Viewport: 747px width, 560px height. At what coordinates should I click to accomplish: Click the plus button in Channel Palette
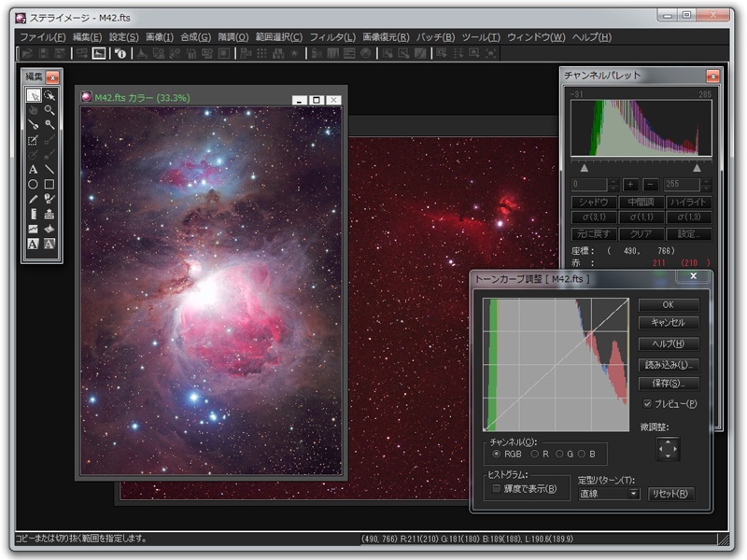point(631,185)
